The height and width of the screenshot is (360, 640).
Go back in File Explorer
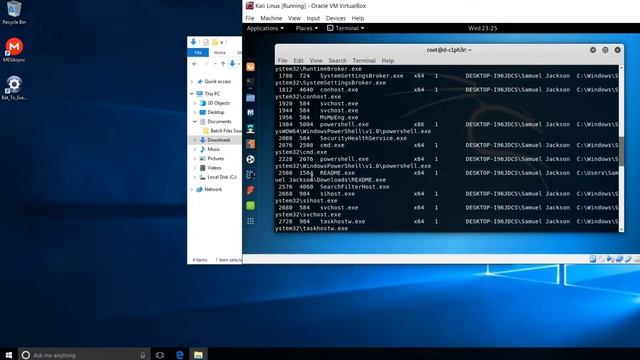pyautogui.click(x=195, y=64)
